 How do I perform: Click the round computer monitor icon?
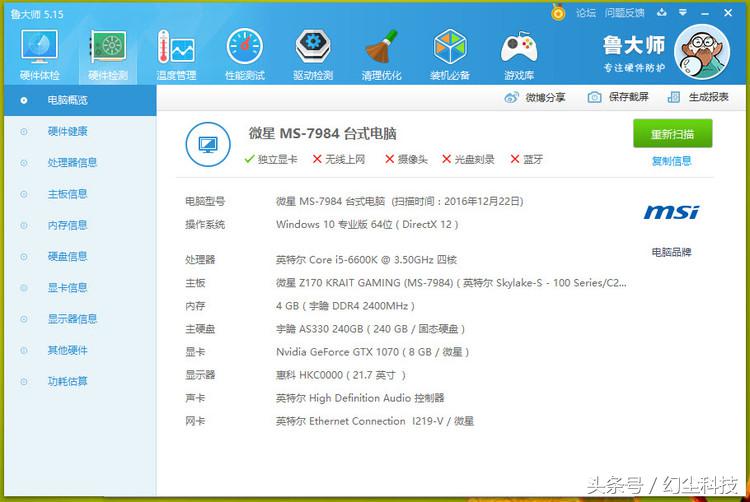(x=208, y=144)
